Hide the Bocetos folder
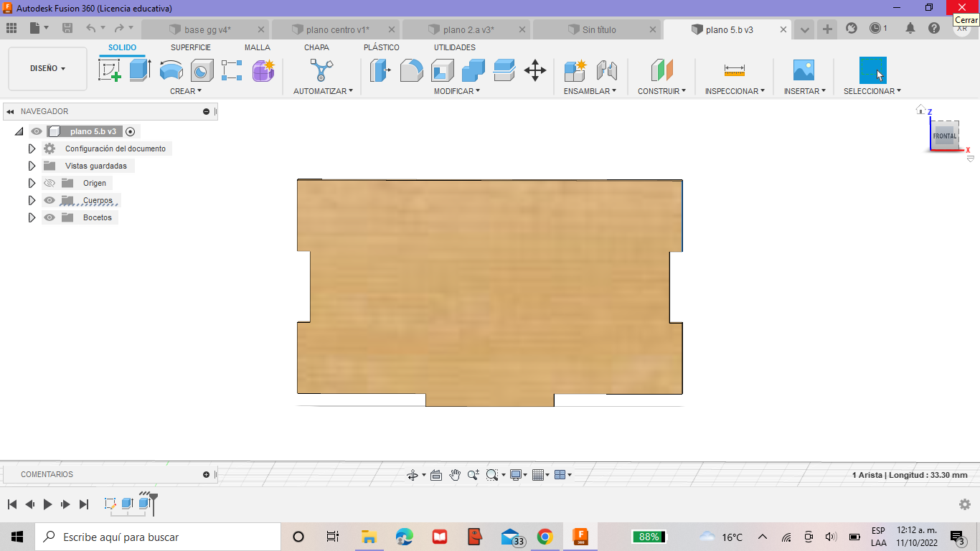This screenshot has height=551, width=980. 50,217
